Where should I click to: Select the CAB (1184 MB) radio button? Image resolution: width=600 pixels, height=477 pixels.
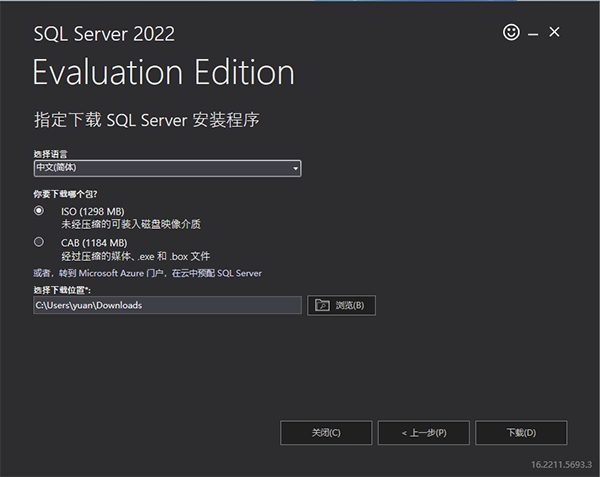(x=39, y=242)
